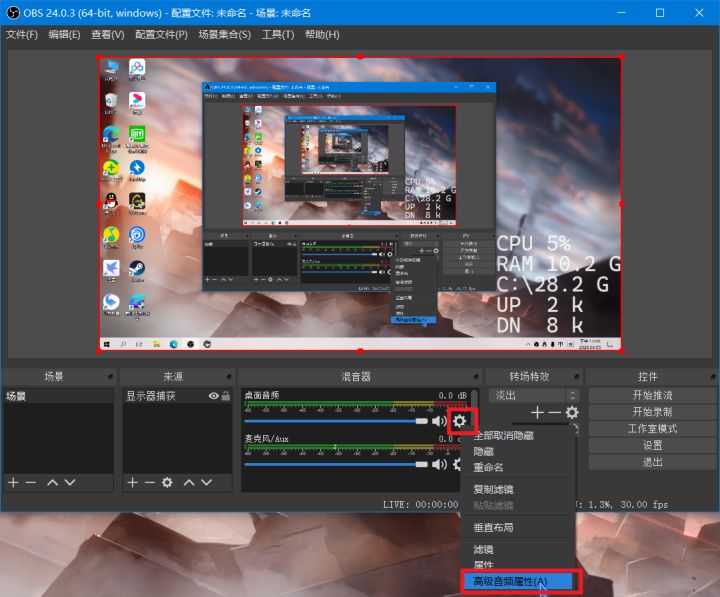
Task: Toggle the lock on 显示器捕获 source
Action: (x=226, y=396)
